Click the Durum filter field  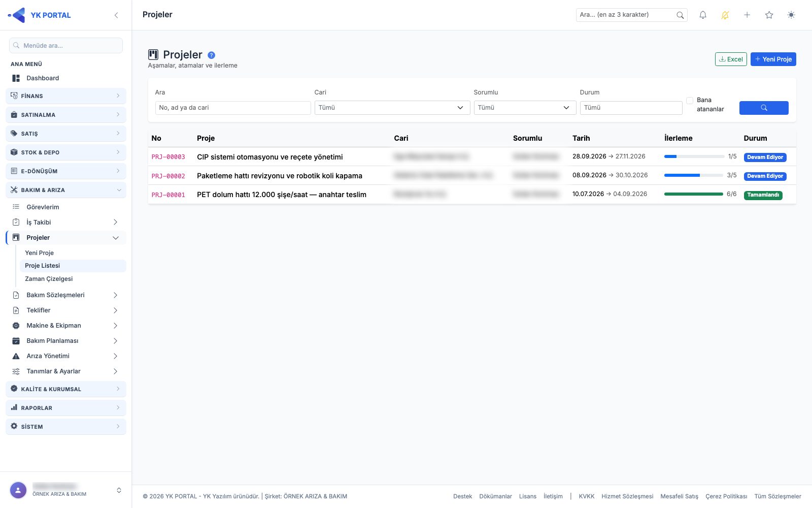631,108
